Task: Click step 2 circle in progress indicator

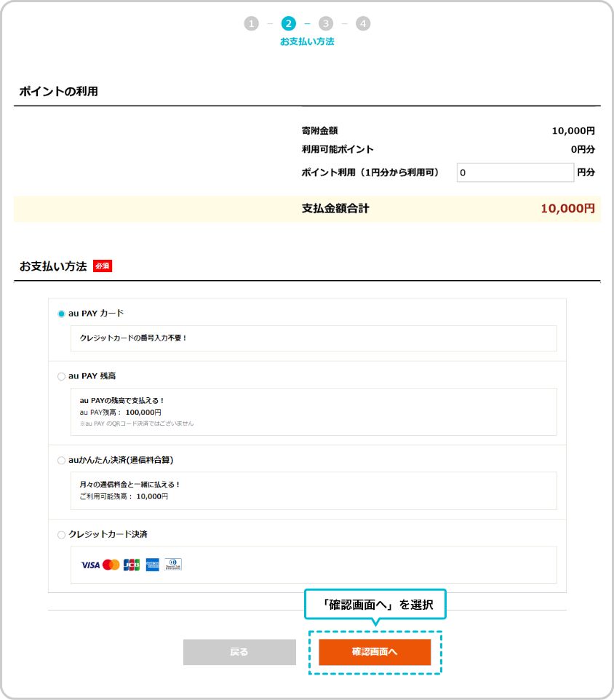Action: coord(288,23)
